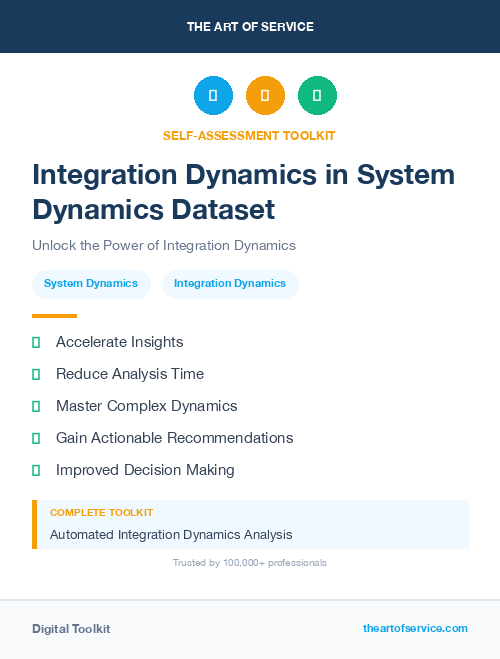The height and width of the screenshot is (659, 500).
Task: Click the bullet icon beside Gain Actionable Recommendations
Action: [x=36, y=438]
